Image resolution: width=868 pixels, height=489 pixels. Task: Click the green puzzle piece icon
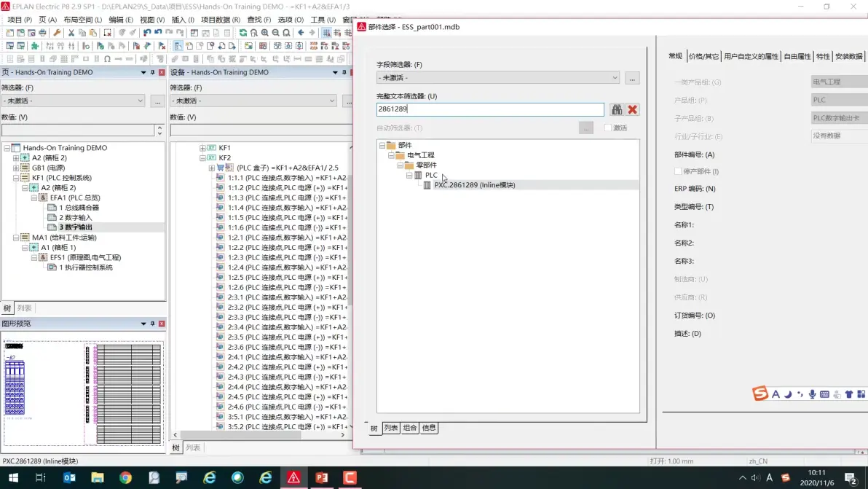tap(34, 46)
